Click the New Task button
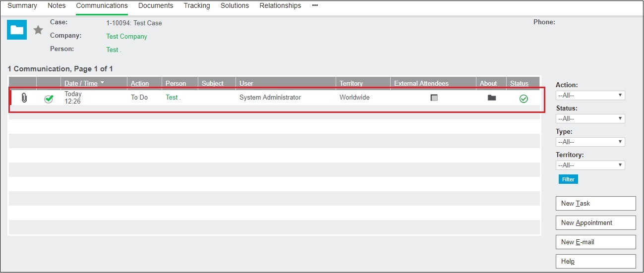The image size is (644, 273). click(595, 204)
